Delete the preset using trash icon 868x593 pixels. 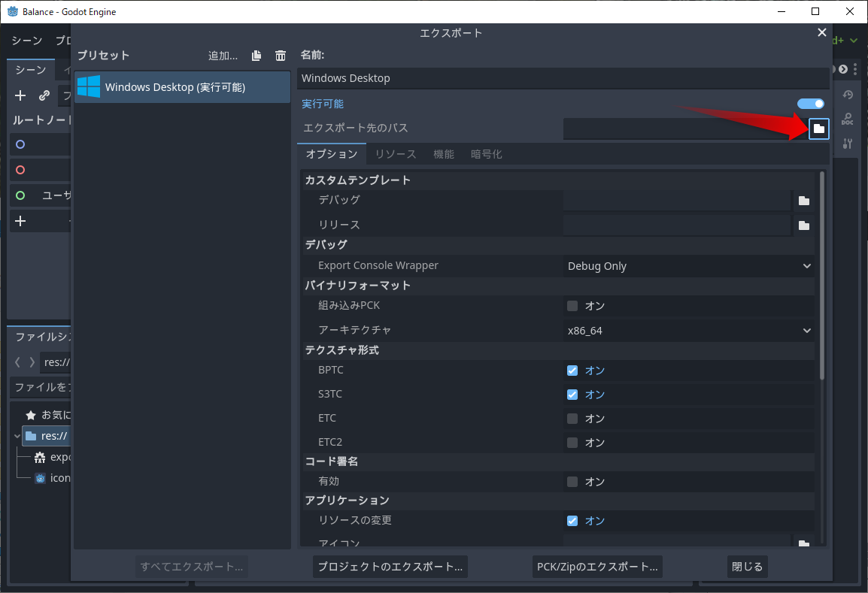pos(281,56)
